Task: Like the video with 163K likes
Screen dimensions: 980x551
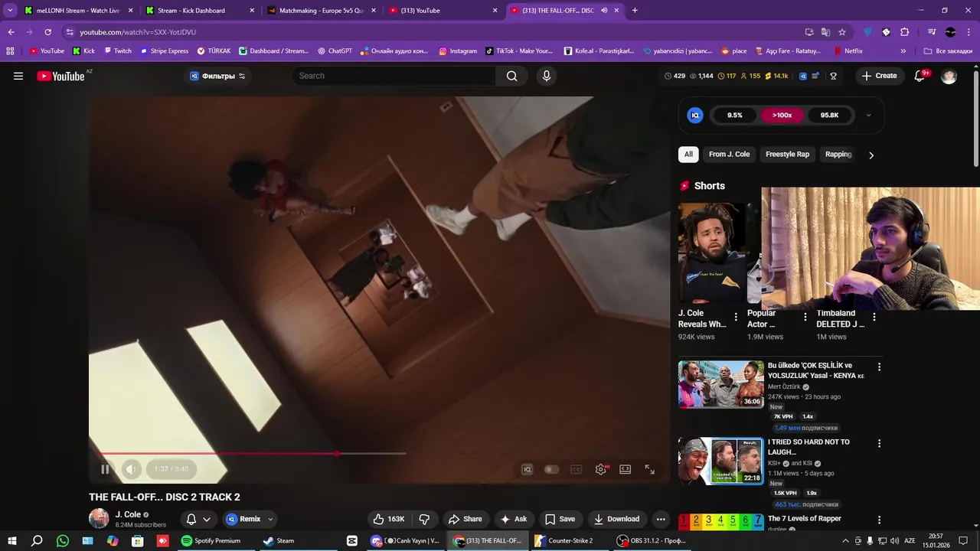Action: pyautogui.click(x=389, y=519)
